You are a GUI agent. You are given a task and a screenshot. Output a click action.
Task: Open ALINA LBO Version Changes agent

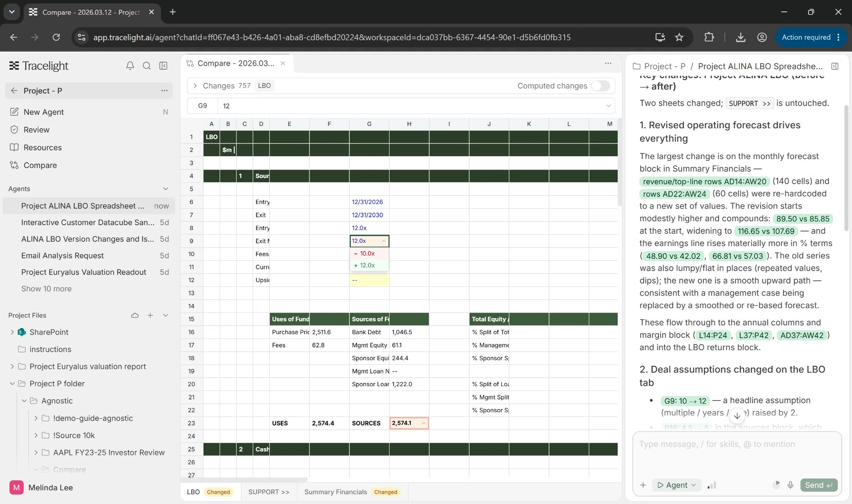coord(89,239)
